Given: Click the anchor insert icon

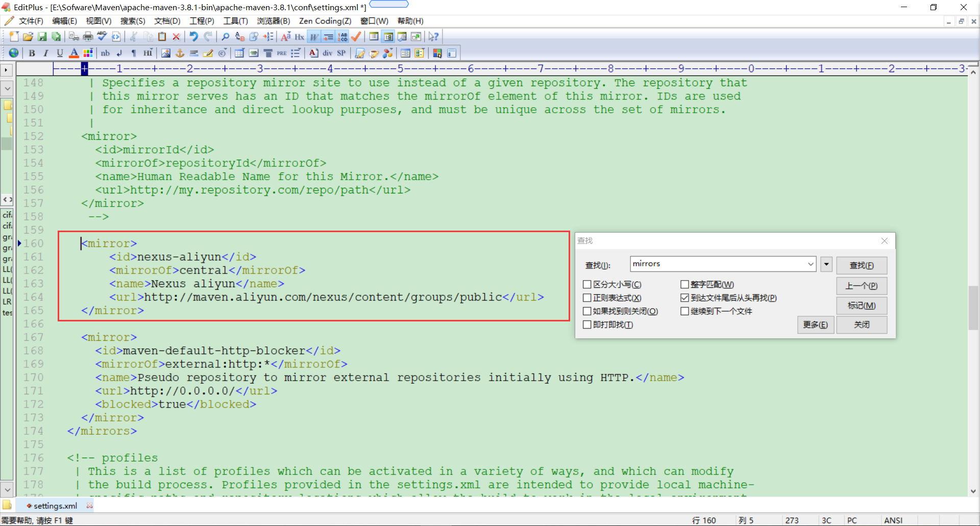Looking at the screenshot, I should point(180,53).
